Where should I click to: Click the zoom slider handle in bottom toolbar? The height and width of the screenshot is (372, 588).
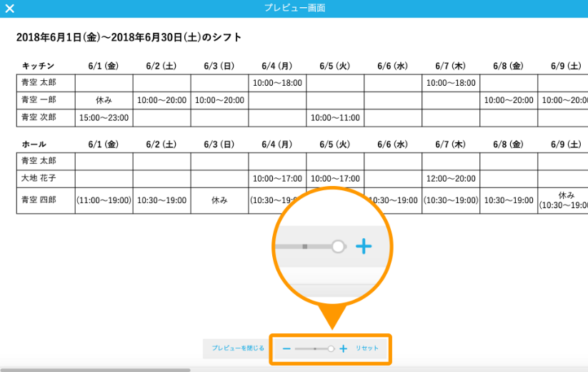(x=331, y=348)
